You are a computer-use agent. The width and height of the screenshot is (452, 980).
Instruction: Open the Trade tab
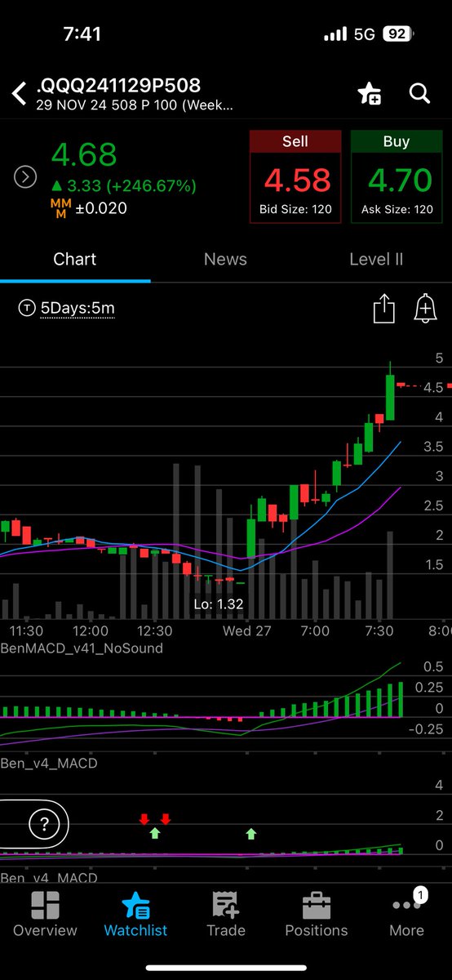tap(226, 914)
